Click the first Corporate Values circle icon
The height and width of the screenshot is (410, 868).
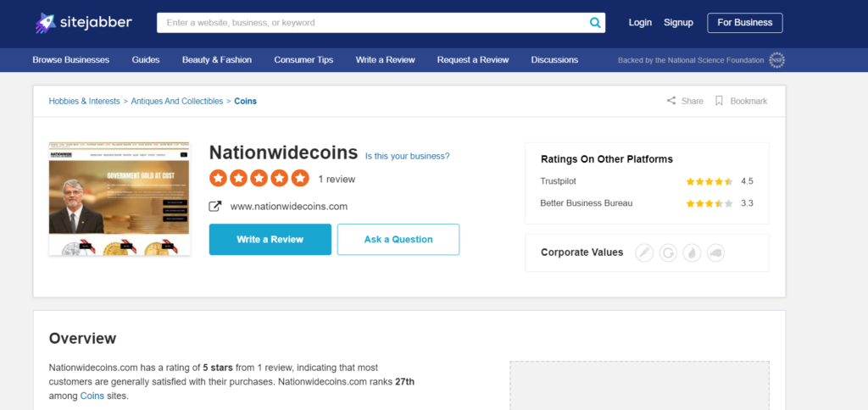644,252
